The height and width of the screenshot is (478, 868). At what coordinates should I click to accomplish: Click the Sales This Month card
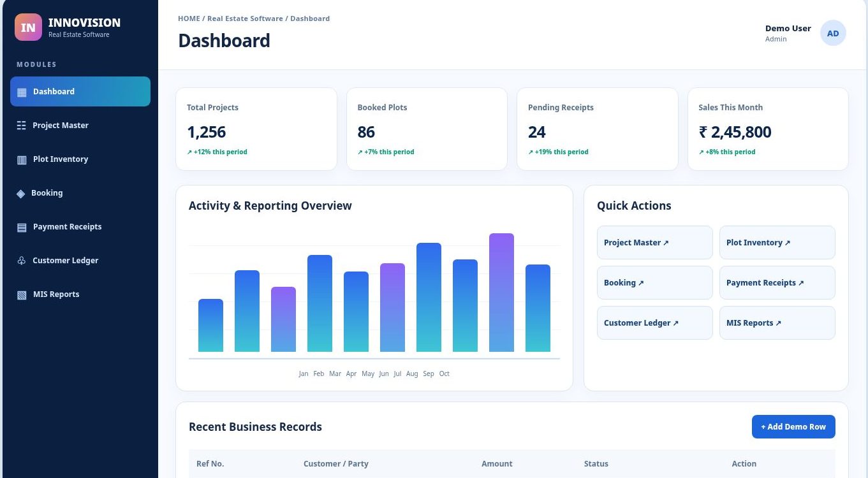pyautogui.click(x=768, y=129)
